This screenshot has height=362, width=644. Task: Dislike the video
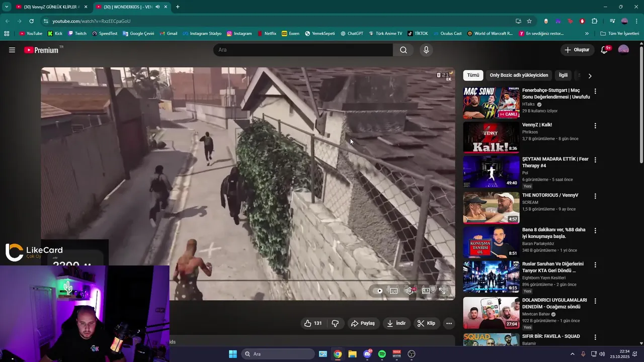coord(335,323)
